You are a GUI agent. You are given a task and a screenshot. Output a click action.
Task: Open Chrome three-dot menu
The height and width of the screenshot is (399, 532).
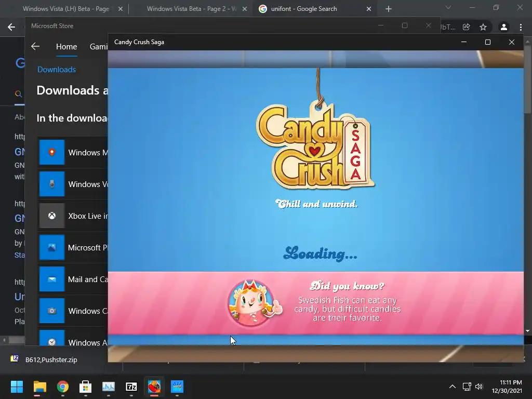pyautogui.click(x=521, y=27)
